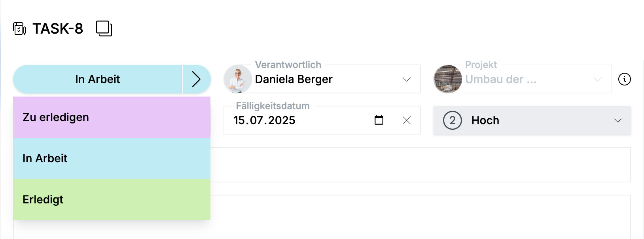Image resolution: width=644 pixels, height=239 pixels.
Task: Expand the Verantwortlich dropdown chevron
Action: 407,80
